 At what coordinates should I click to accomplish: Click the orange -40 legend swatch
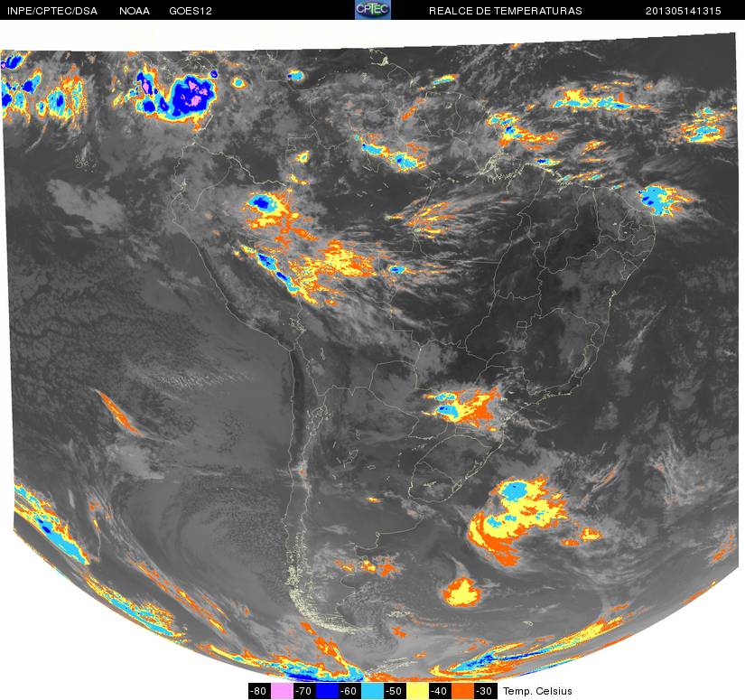[x=462, y=691]
